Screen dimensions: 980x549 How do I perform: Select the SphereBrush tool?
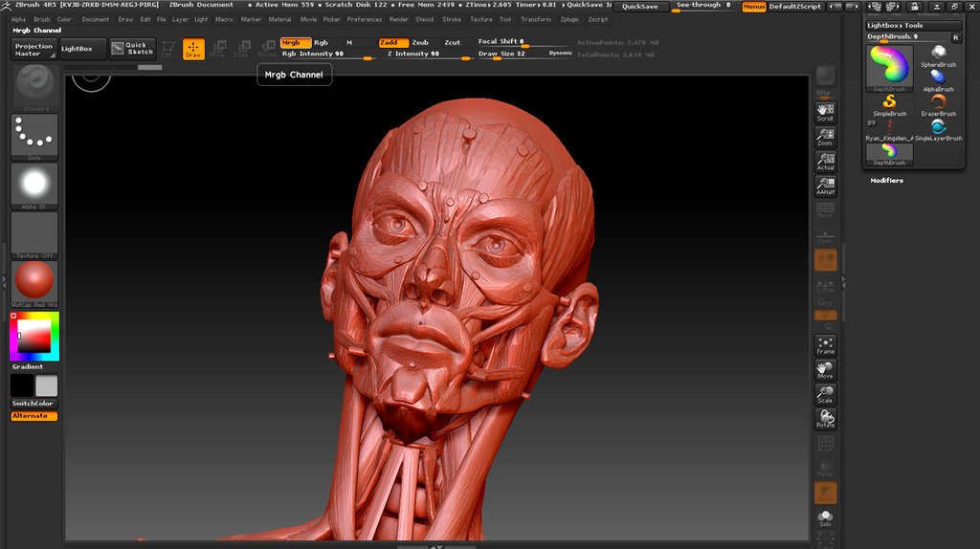point(938,56)
